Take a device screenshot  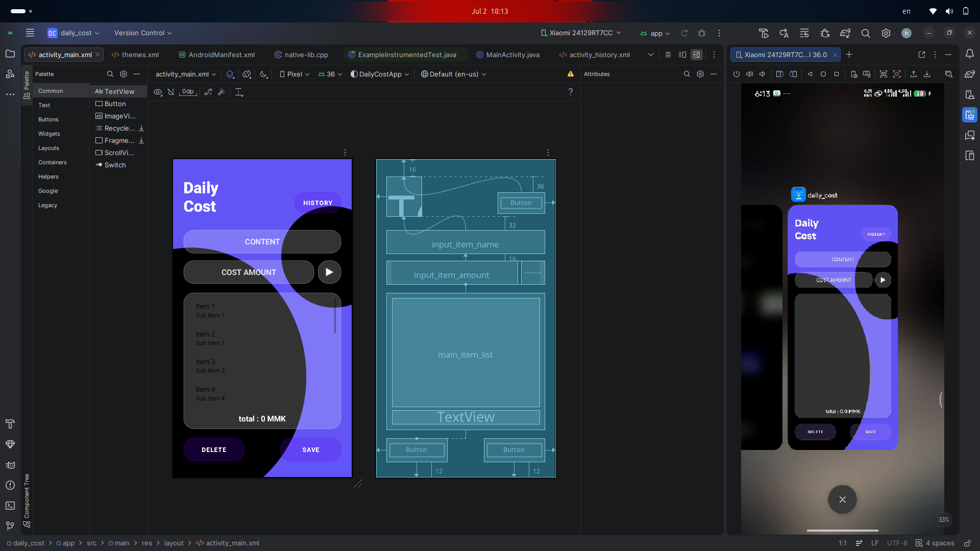pos(884,74)
